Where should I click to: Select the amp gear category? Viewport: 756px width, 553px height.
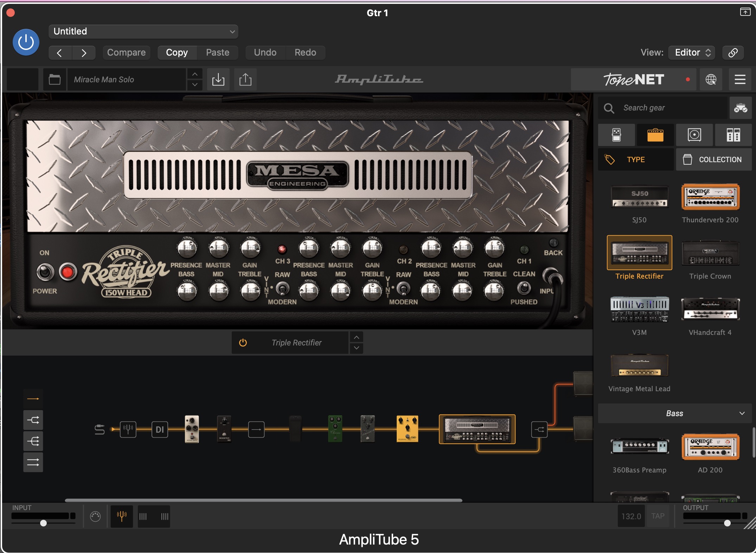point(655,135)
